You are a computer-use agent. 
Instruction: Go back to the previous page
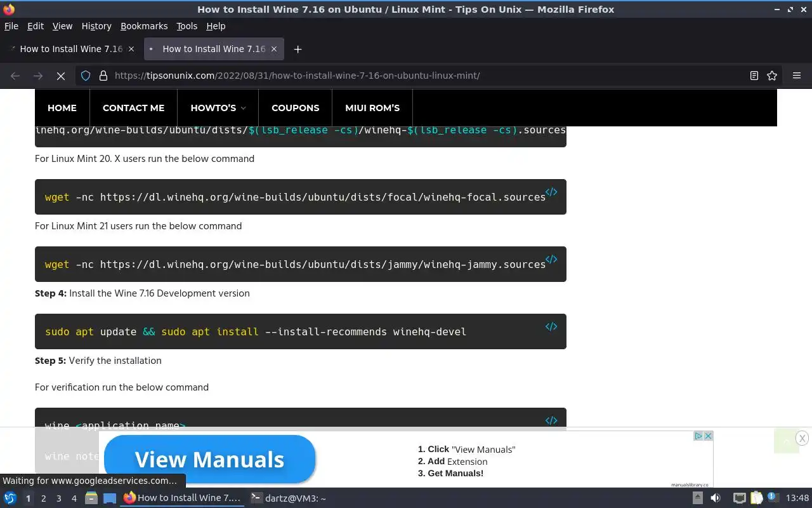pos(15,76)
